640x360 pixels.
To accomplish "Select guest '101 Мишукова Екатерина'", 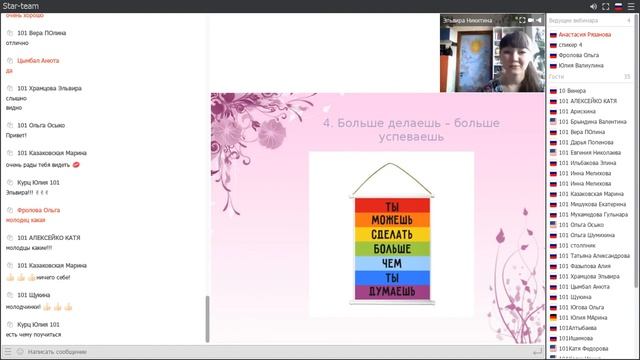I will point(592,204).
